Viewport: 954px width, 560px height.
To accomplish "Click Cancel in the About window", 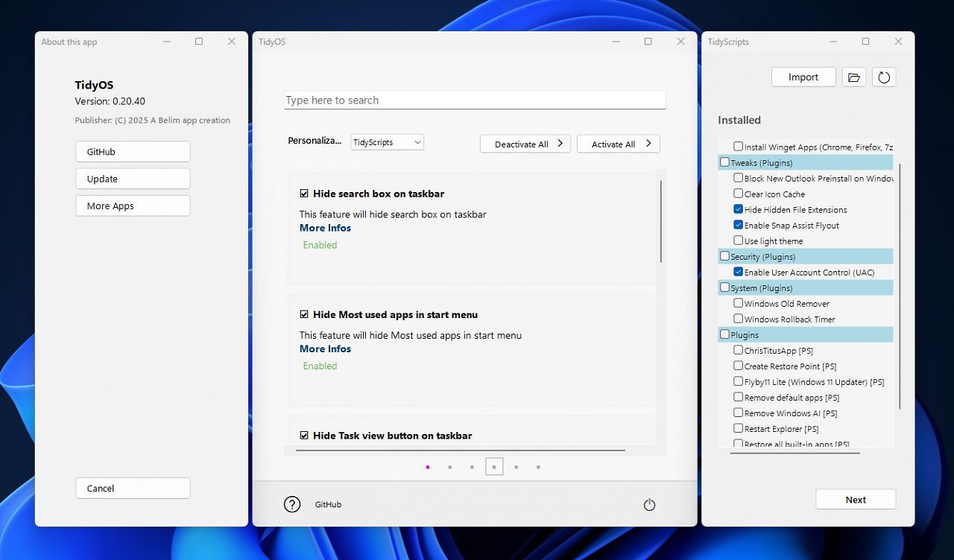I will pyautogui.click(x=133, y=489).
